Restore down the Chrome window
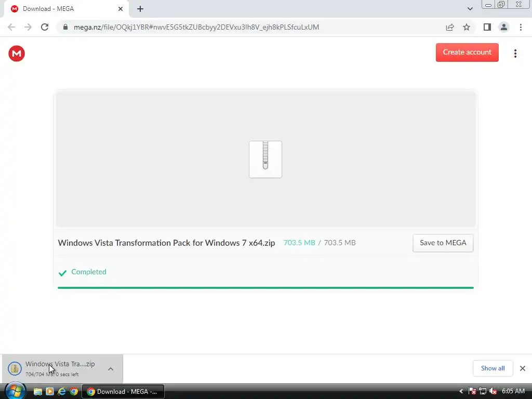 point(501,4)
